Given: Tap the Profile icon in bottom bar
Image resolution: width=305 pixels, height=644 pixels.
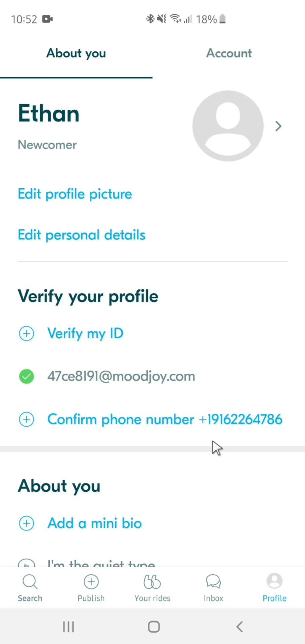Looking at the screenshot, I should tap(274, 581).
